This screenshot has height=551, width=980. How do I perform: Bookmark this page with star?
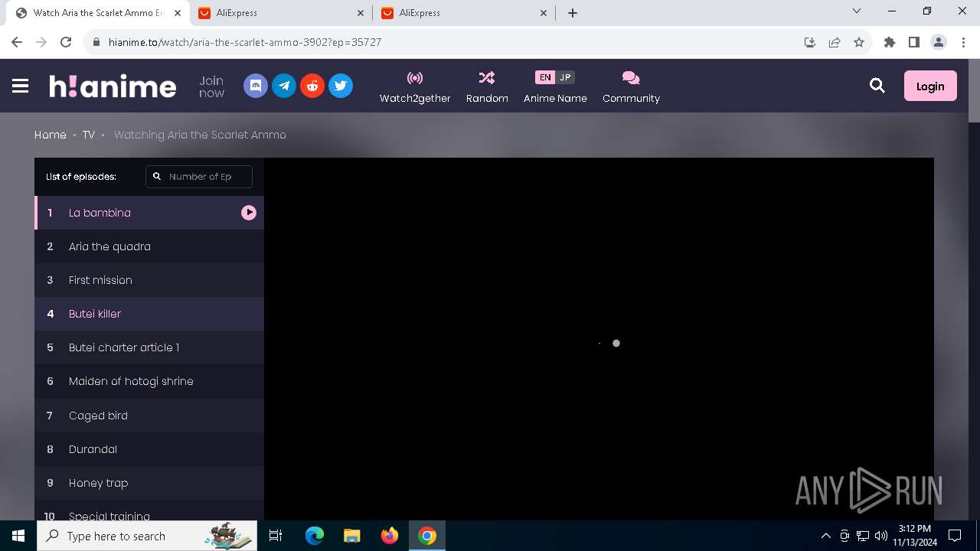tap(859, 42)
